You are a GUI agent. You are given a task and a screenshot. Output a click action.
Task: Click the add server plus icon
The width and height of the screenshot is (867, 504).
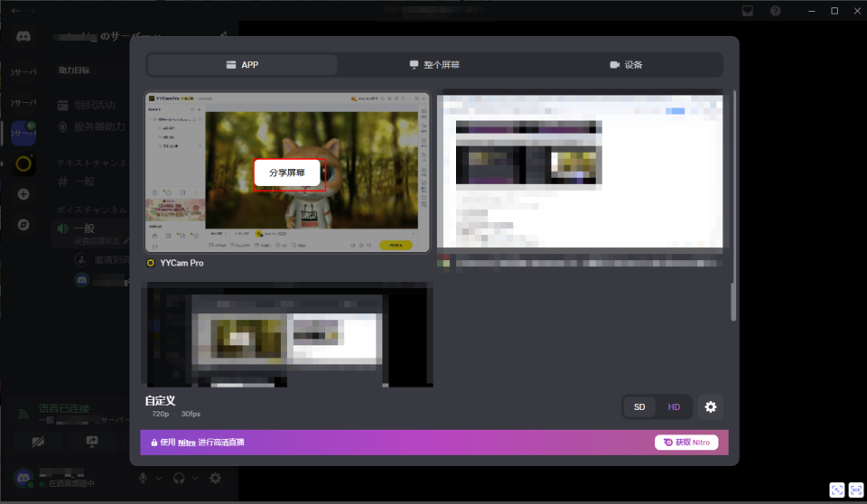click(x=23, y=194)
